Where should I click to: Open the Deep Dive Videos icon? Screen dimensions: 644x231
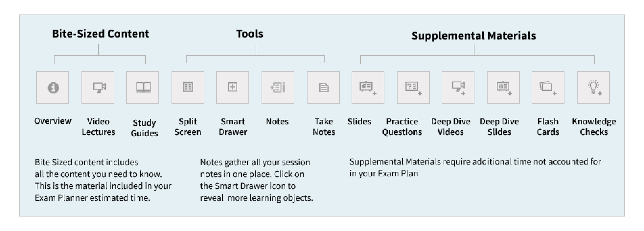tap(458, 88)
